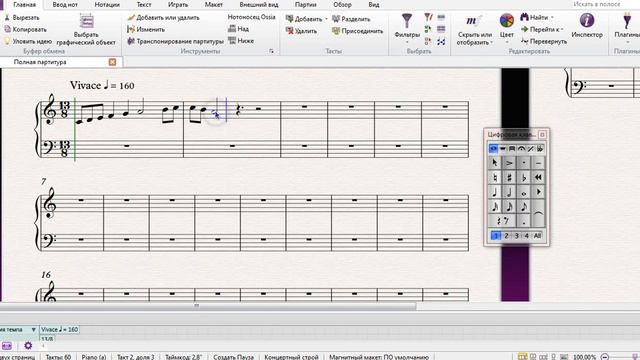
Task: Click the Присоединить bars button
Action: coord(358,31)
